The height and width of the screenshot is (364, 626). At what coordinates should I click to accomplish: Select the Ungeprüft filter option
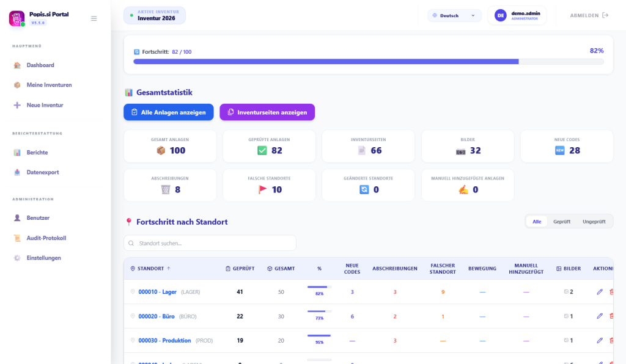coord(594,222)
